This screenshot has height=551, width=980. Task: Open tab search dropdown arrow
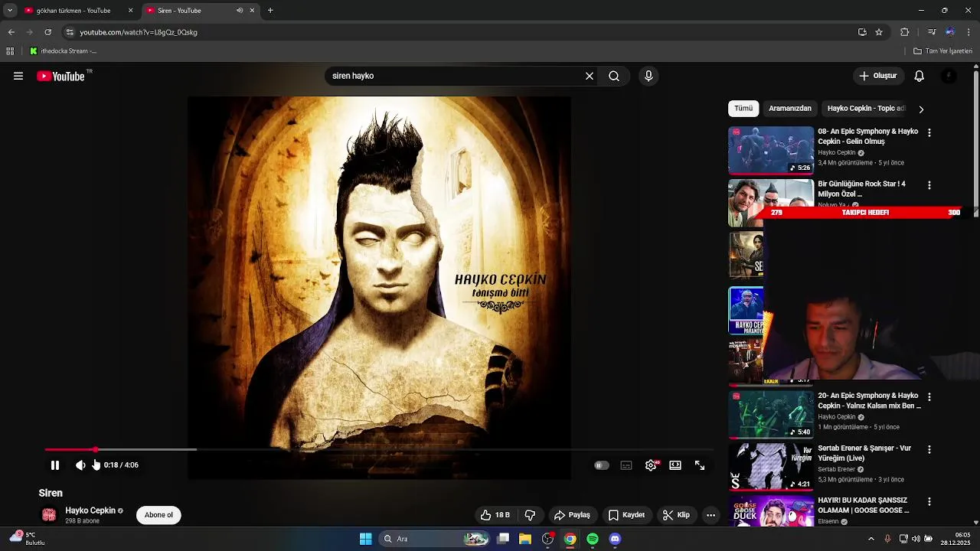pos(10,11)
